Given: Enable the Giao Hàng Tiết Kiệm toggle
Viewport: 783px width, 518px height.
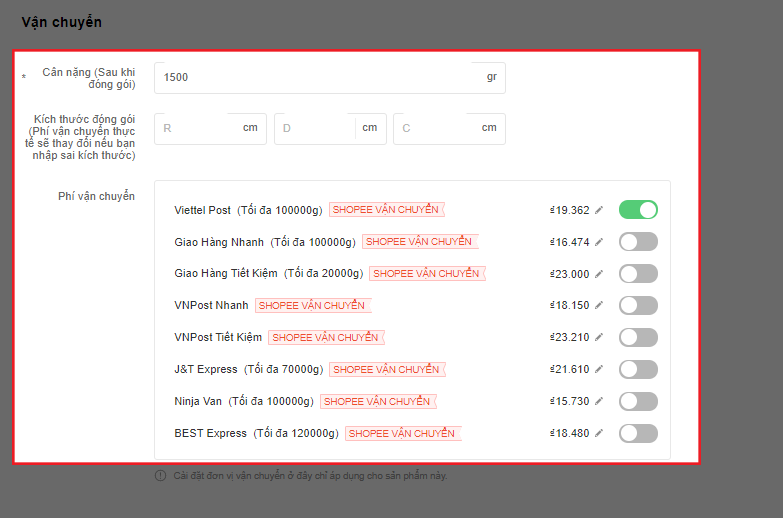Looking at the screenshot, I should (x=638, y=274).
